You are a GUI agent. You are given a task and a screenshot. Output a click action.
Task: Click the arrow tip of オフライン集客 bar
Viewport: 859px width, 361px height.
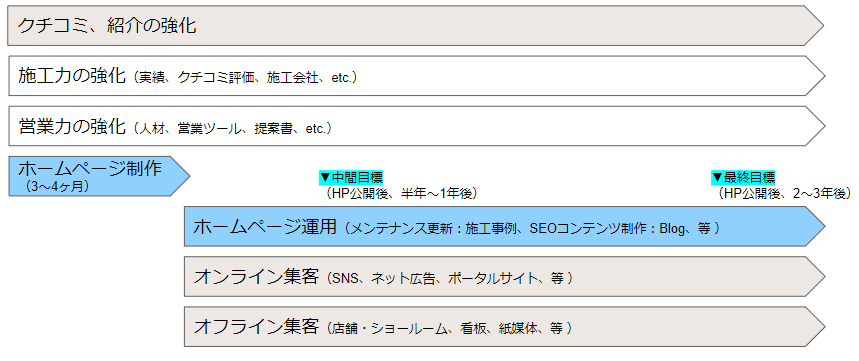coord(815,326)
